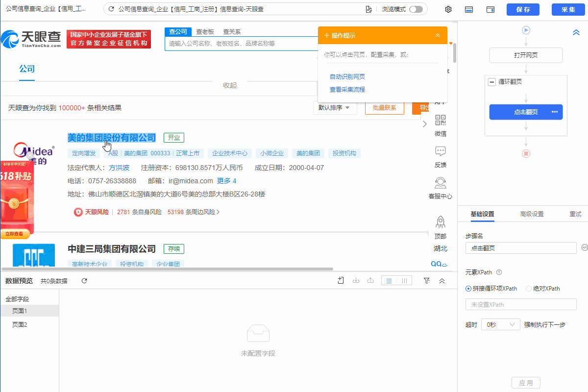Viewport: 588px width, 392px height.
Task: Click 收起 to collapse the filters
Action: pos(230,85)
